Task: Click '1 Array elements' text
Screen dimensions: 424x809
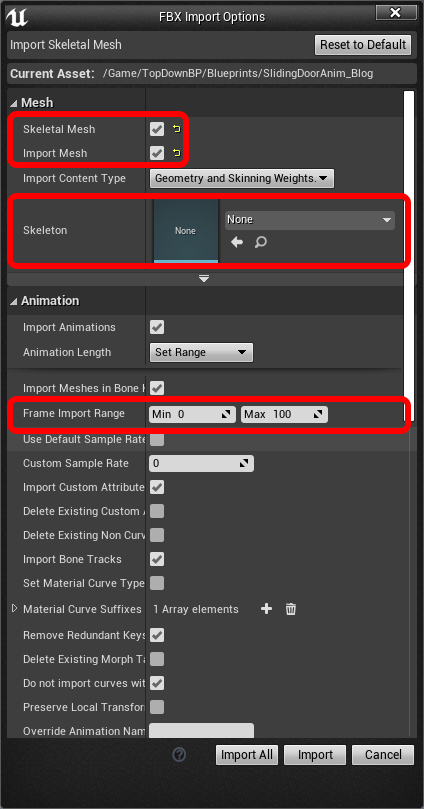Action: (x=196, y=609)
